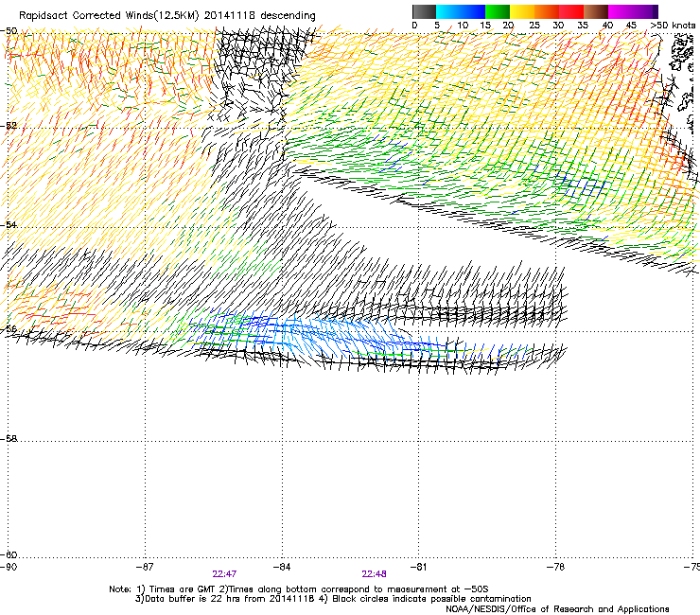The image size is (700, 615).
Task: Click the -78 longitude axis label
Action: tap(556, 567)
